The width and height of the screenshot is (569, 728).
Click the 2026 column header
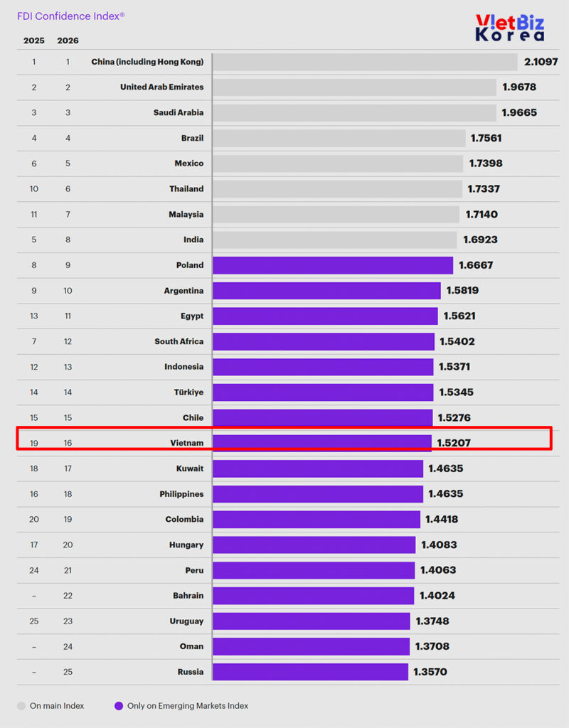point(68,41)
